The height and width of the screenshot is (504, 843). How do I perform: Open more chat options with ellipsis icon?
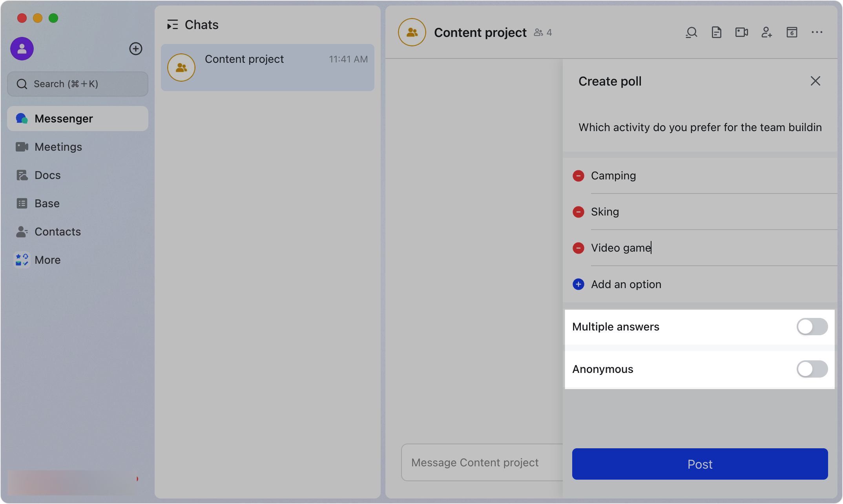tap(817, 32)
